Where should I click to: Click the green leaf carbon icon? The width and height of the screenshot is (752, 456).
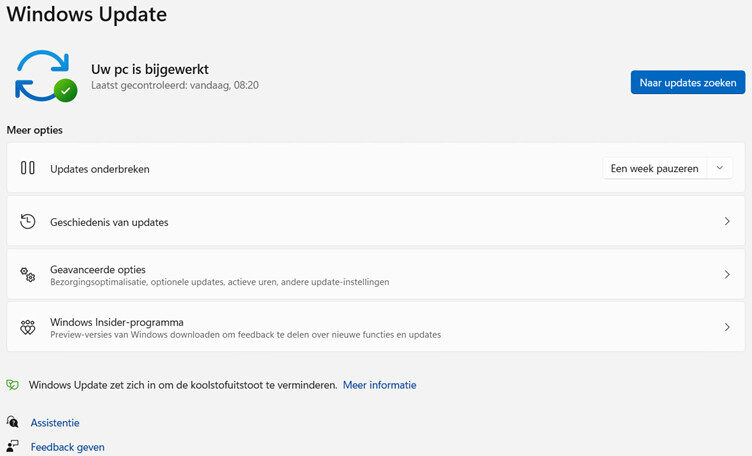pos(12,385)
